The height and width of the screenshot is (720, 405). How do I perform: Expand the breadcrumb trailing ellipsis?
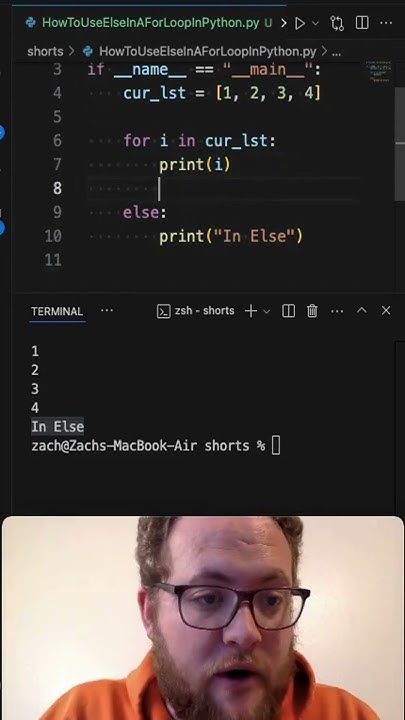[336, 52]
